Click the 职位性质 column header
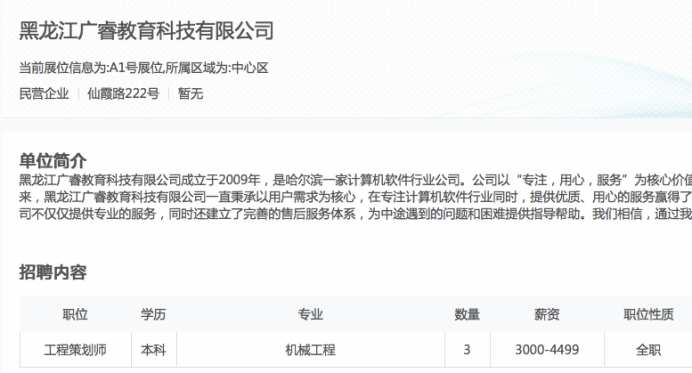The width and height of the screenshot is (692, 373). [648, 314]
